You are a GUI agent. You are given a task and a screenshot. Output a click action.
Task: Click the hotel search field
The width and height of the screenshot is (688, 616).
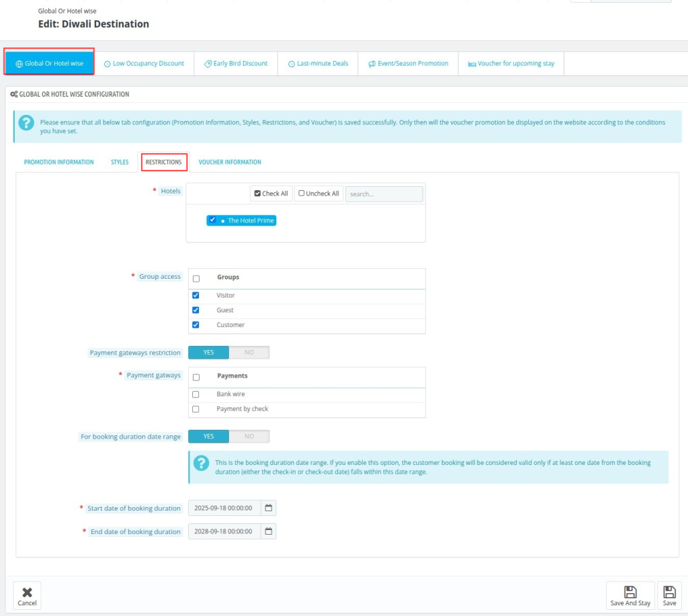click(384, 194)
